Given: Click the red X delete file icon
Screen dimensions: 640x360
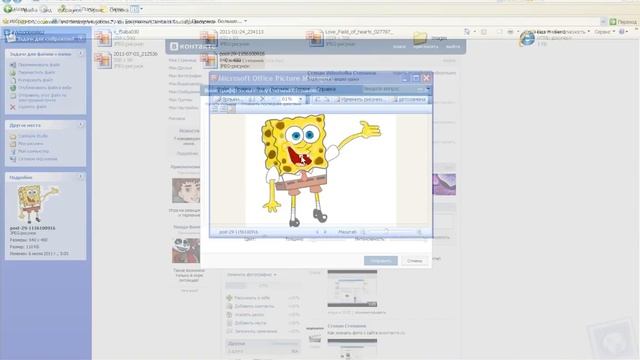Looking at the screenshot, I should point(13,107).
